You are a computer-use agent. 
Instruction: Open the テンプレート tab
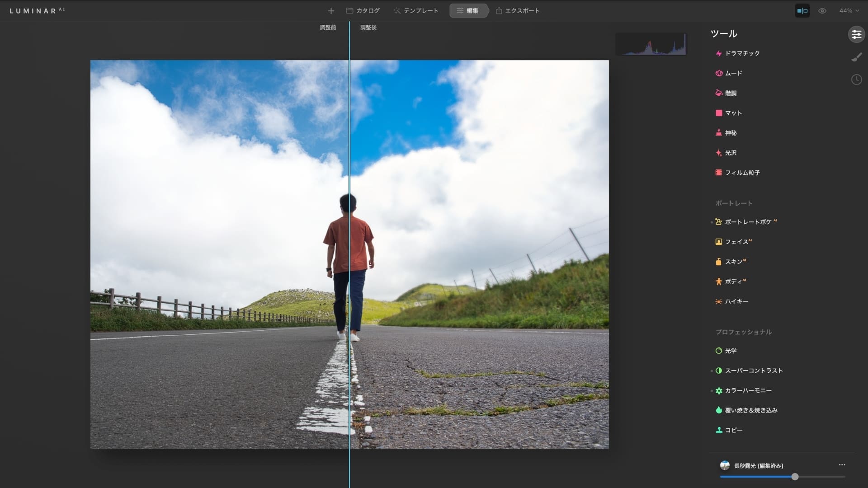pos(416,11)
